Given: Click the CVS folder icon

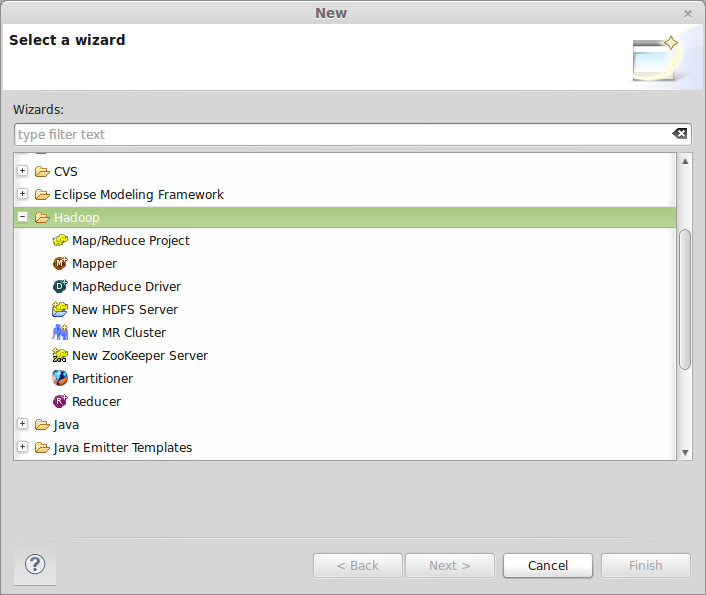Looking at the screenshot, I should pos(42,172).
